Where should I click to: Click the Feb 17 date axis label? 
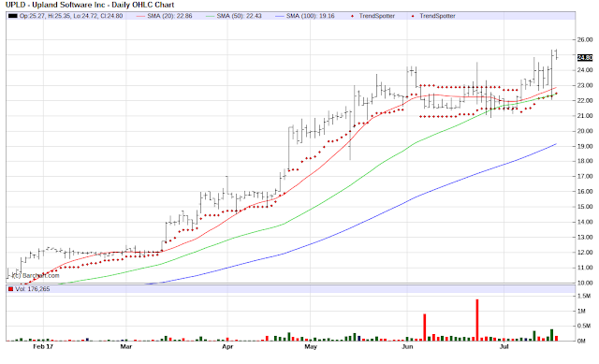[43, 346]
